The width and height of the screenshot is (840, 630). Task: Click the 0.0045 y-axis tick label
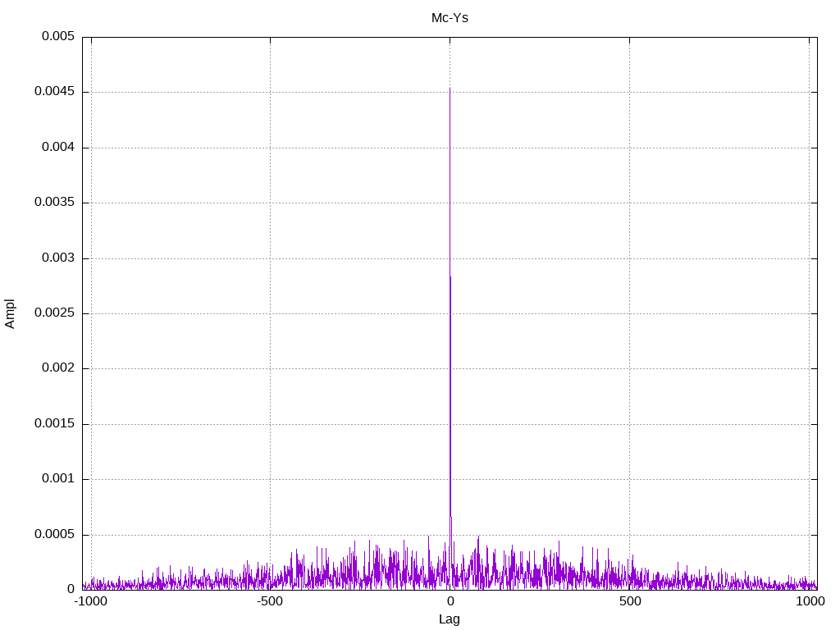(54, 92)
